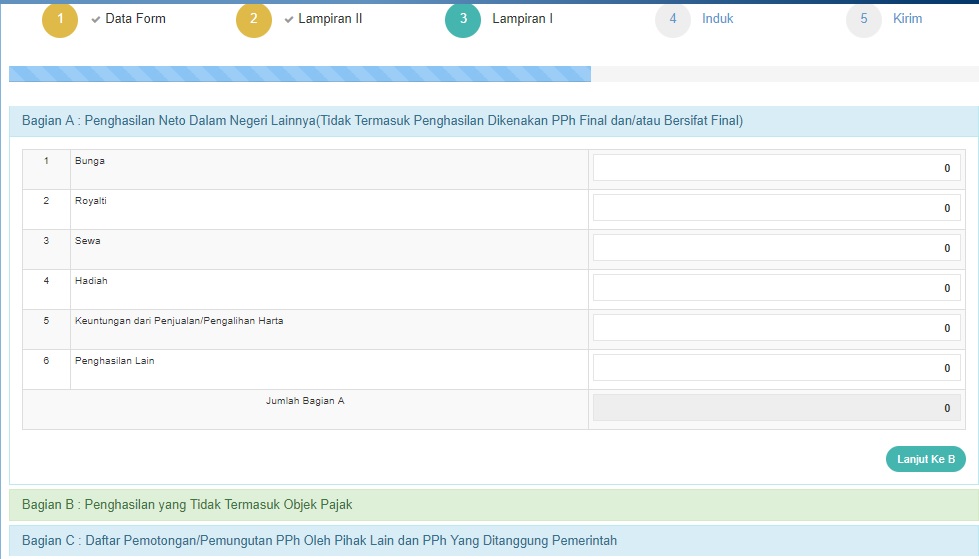Focus the Bunga amount field
The height and width of the screenshot is (559, 979).
776,168
